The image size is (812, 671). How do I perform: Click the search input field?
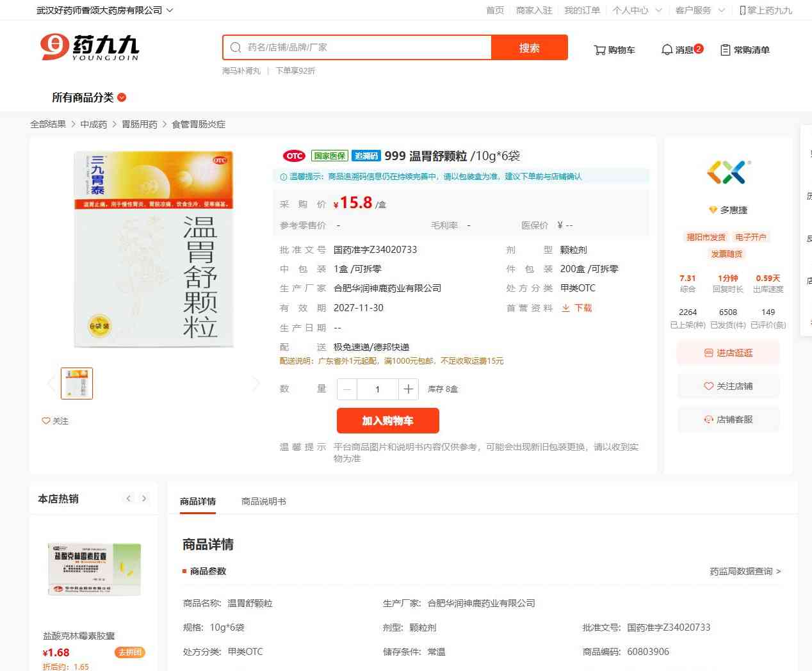coord(365,47)
